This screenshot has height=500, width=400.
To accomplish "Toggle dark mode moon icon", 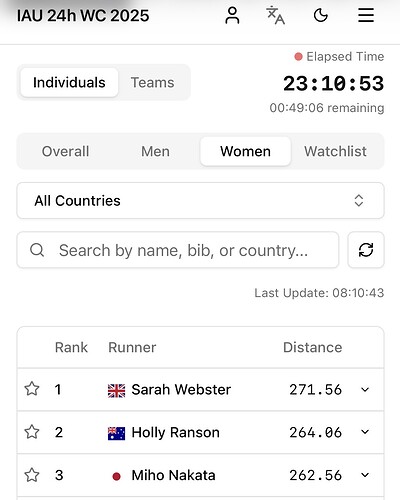I will point(321,16).
